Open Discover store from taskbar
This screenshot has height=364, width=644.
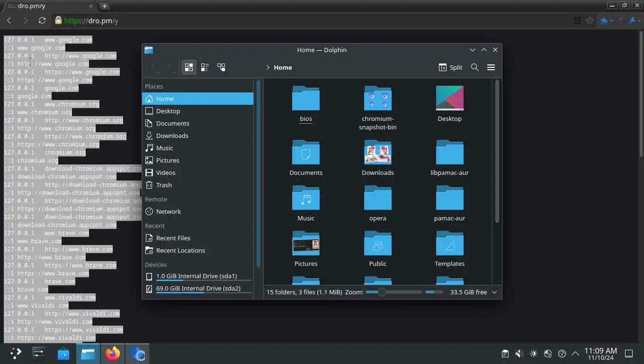(63, 353)
